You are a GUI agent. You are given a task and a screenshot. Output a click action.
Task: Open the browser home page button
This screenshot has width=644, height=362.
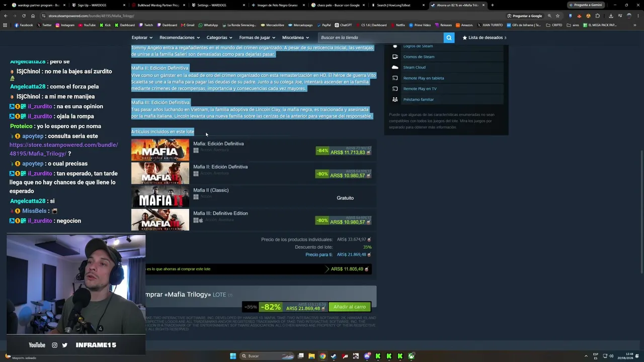pos(33,16)
